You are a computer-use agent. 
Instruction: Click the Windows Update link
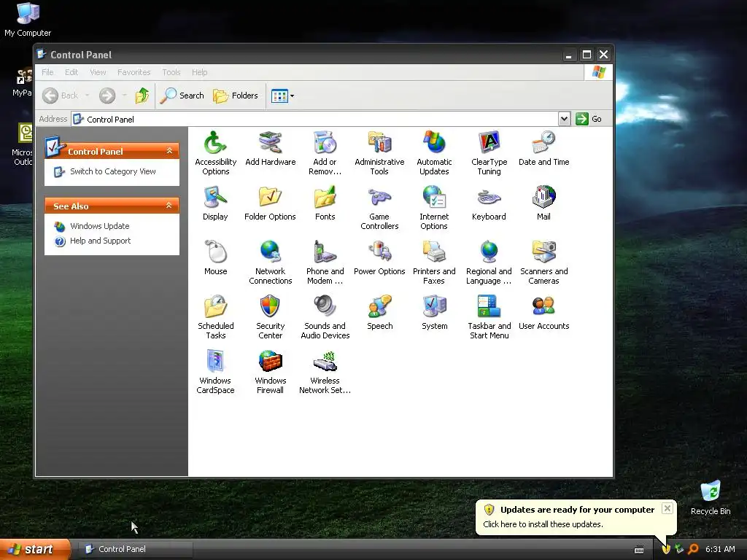point(99,226)
